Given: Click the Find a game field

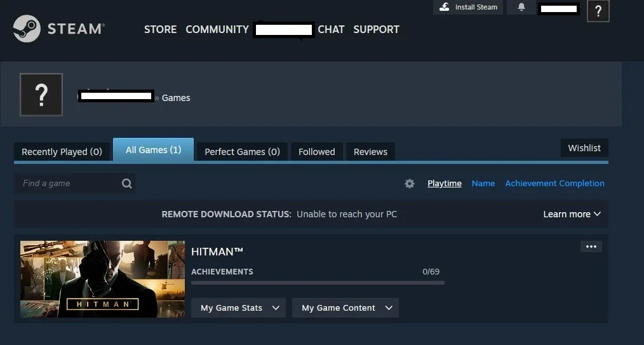Looking at the screenshot, I should coord(74,184).
